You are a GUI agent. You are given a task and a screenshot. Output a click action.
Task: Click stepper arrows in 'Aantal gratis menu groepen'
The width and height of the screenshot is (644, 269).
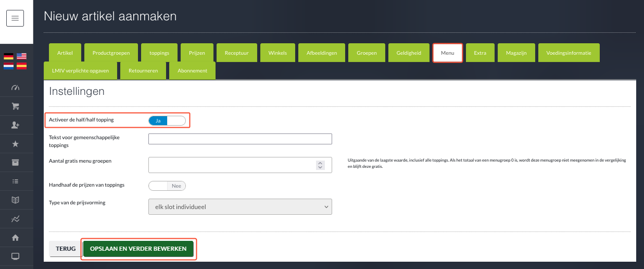[320, 165]
